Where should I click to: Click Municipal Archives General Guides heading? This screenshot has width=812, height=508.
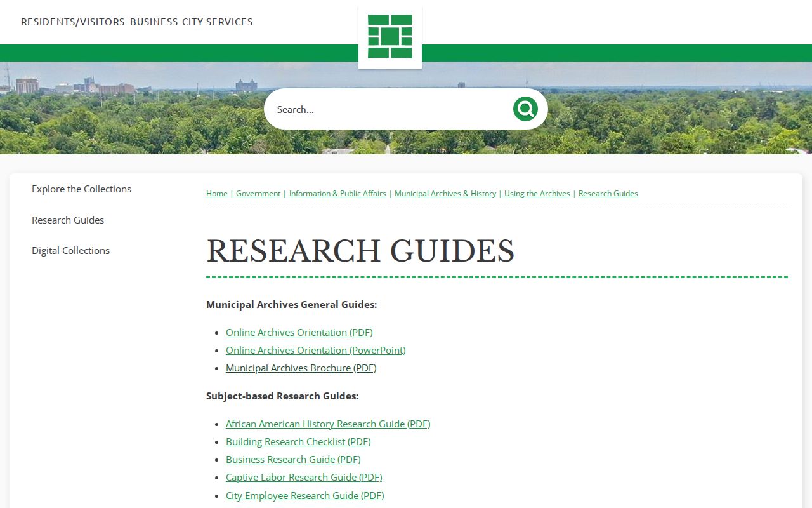pos(292,305)
